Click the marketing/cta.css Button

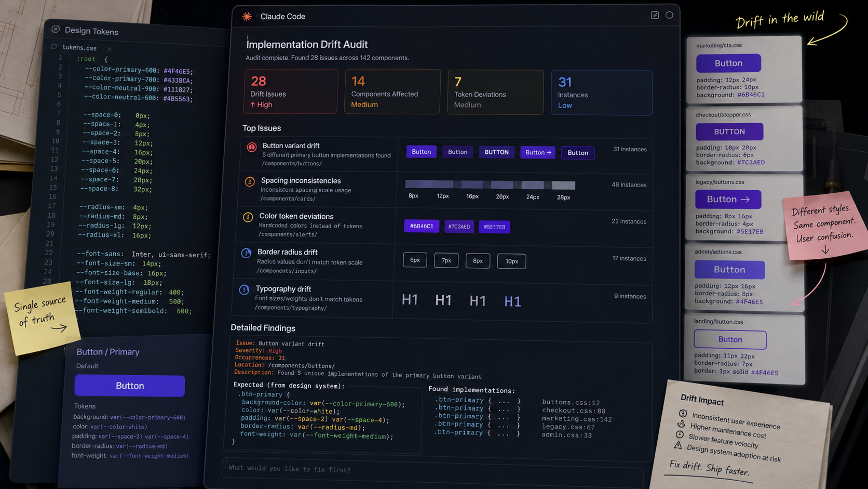(728, 63)
